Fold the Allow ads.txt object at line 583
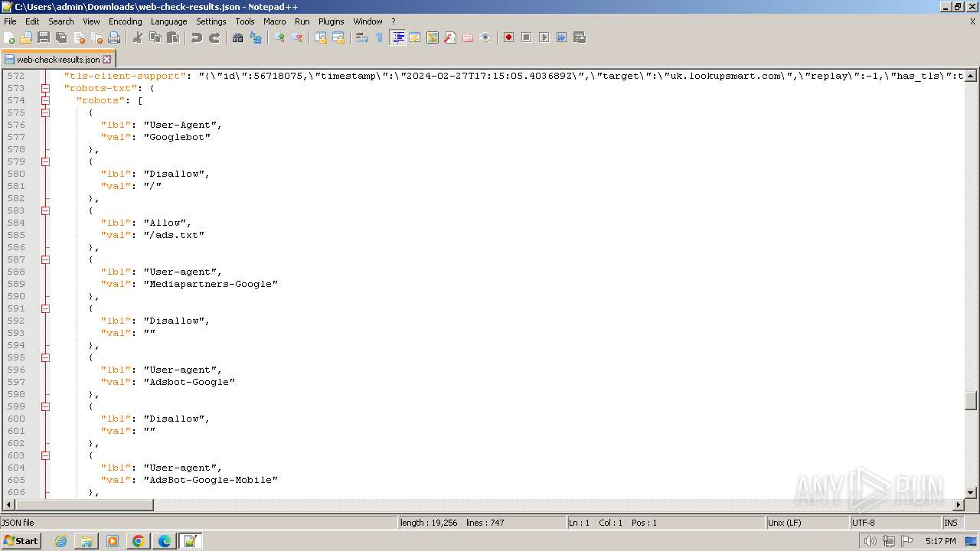The height and width of the screenshot is (551, 980). coord(46,210)
